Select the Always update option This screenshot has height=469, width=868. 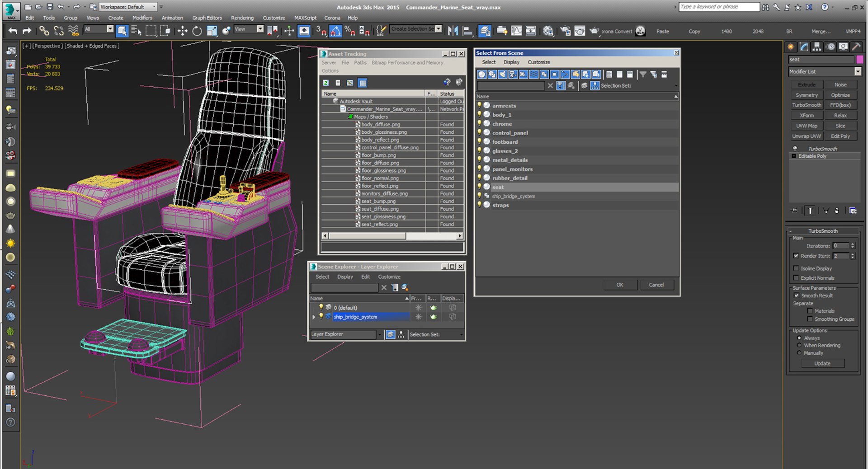pos(799,338)
